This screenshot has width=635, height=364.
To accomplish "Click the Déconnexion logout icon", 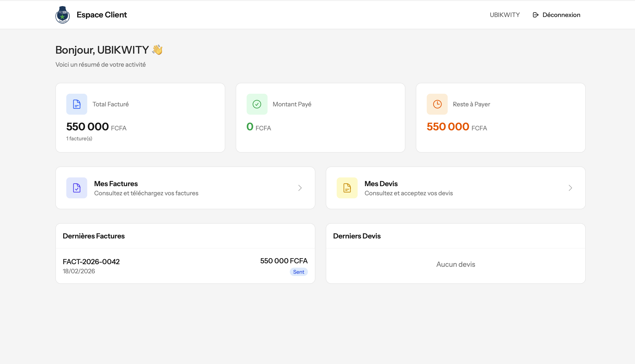I will point(536,15).
